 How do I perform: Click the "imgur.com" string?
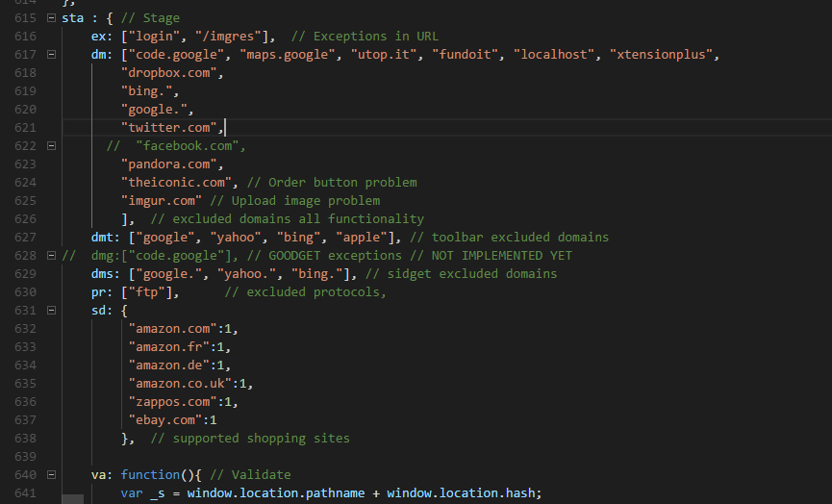[162, 201]
